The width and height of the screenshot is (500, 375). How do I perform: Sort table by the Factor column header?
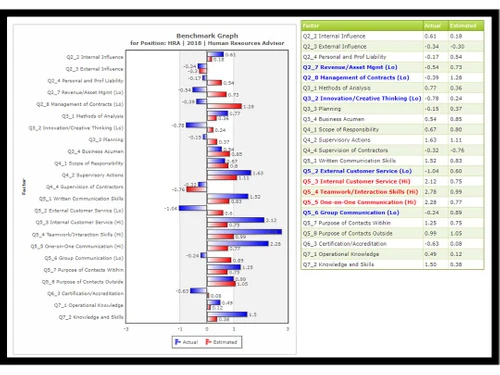[362, 26]
